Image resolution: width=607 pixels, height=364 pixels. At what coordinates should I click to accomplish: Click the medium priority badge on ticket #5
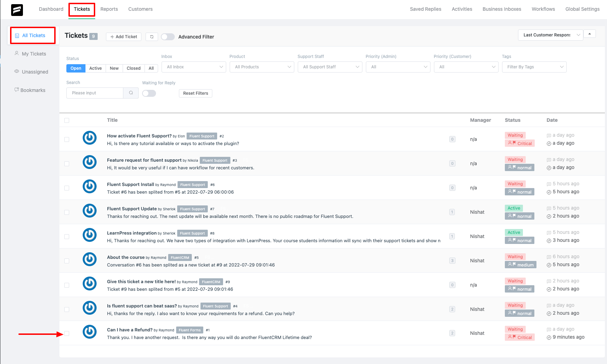[x=520, y=265]
